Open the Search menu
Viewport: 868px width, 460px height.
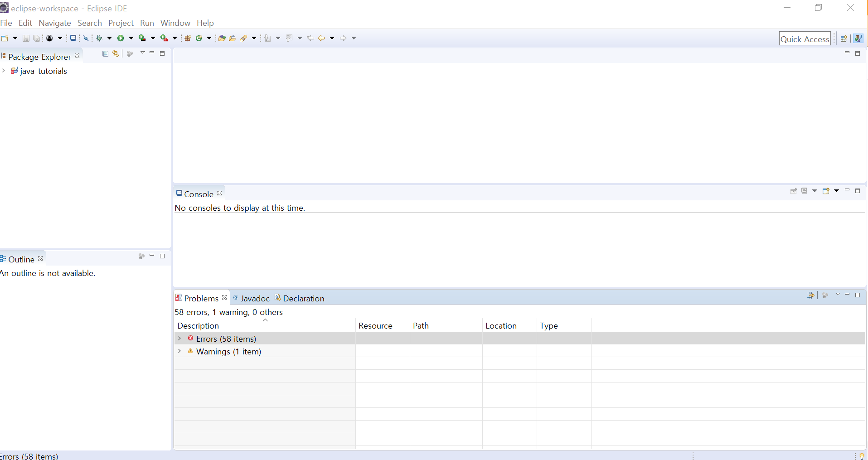(x=90, y=23)
